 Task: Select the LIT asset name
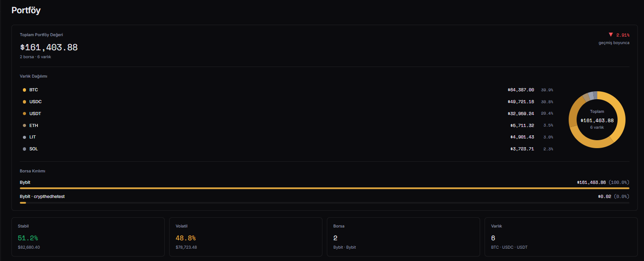(x=33, y=137)
